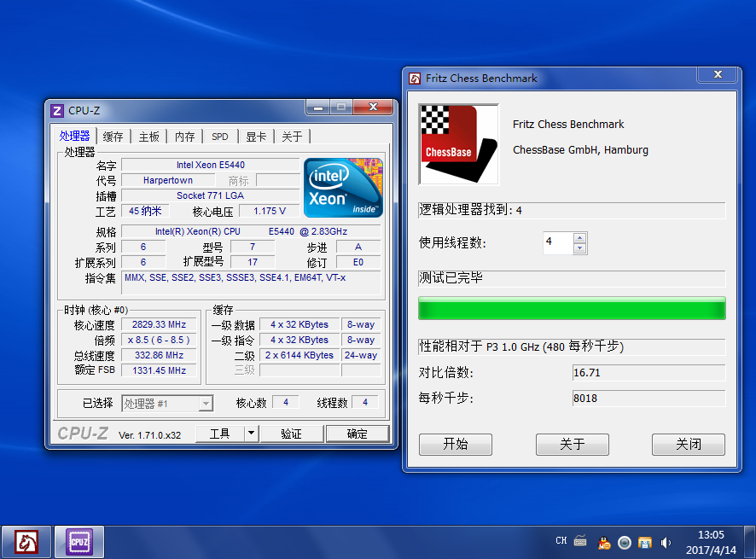Minimize the CPU-Z window
The width and height of the screenshot is (756, 559).
[318, 108]
